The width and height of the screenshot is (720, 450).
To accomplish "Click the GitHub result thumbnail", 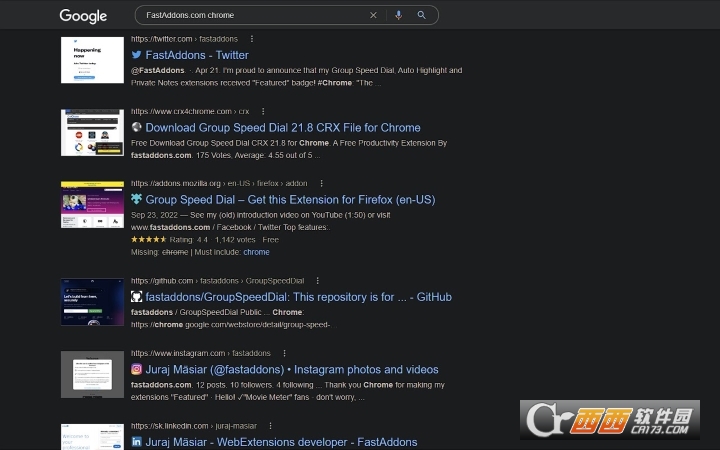I will (92, 302).
